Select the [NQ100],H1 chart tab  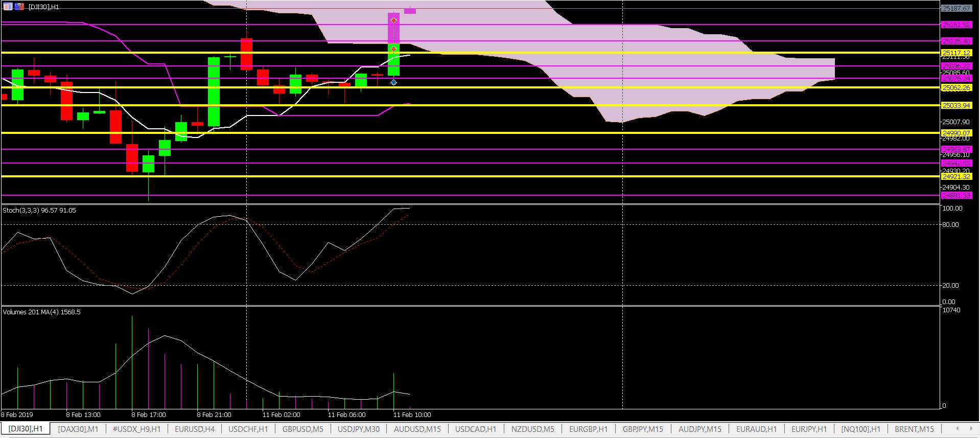coord(861,429)
